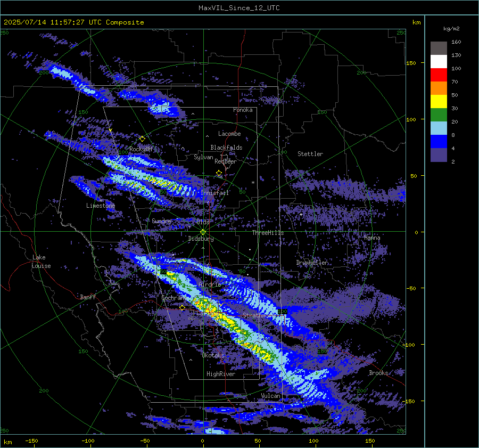Click the ThreeHills town label
This screenshot has height=448, width=479.
click(x=268, y=233)
